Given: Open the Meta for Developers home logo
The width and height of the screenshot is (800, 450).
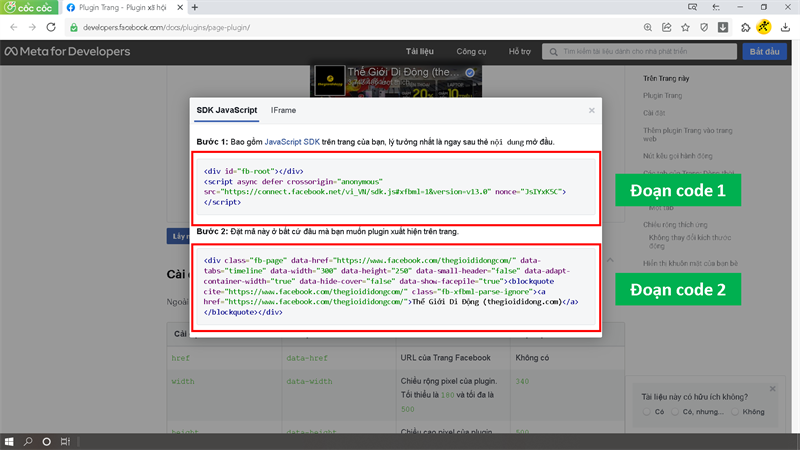Looking at the screenshot, I should 67,52.
